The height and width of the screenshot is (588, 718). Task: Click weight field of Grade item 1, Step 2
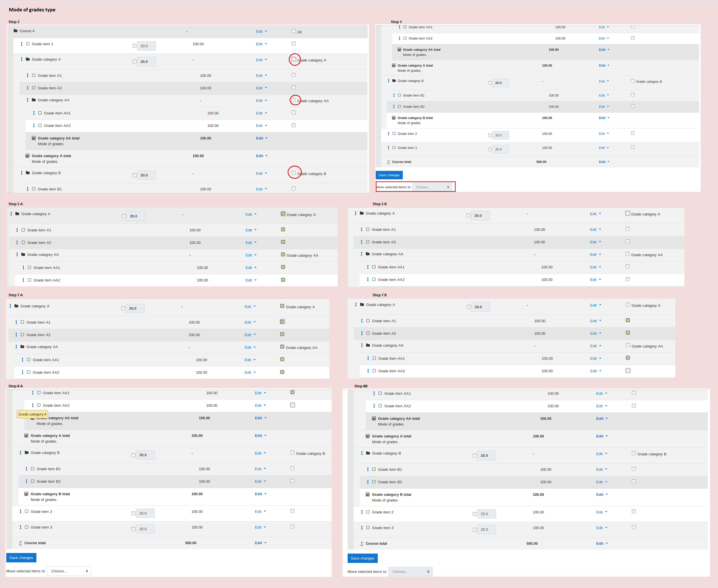(146, 46)
